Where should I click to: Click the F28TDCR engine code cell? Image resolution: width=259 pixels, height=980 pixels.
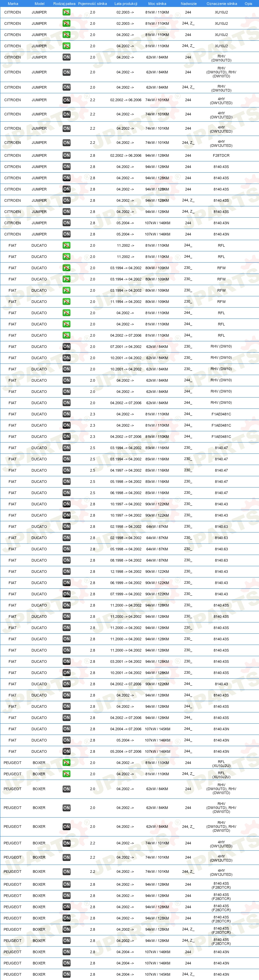coord(221,155)
